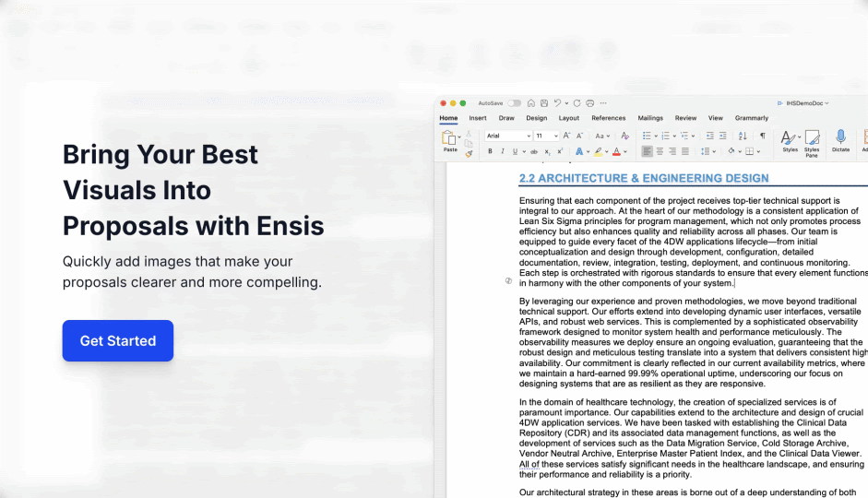Open the View ribbon tab
Viewport: 868px width, 498px height.
coord(716,118)
